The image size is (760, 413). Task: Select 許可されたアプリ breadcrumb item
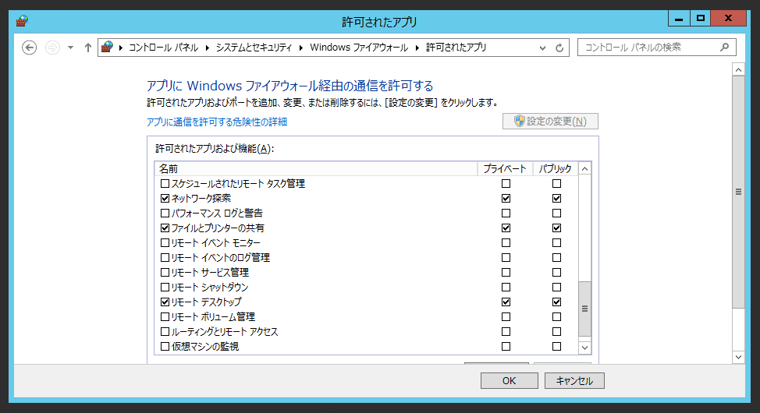click(456, 48)
